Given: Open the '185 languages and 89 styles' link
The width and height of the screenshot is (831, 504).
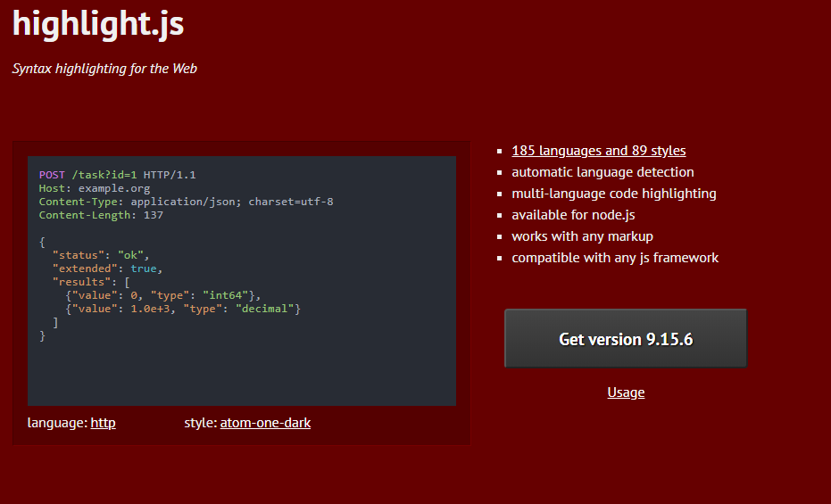Looking at the screenshot, I should coord(598,151).
